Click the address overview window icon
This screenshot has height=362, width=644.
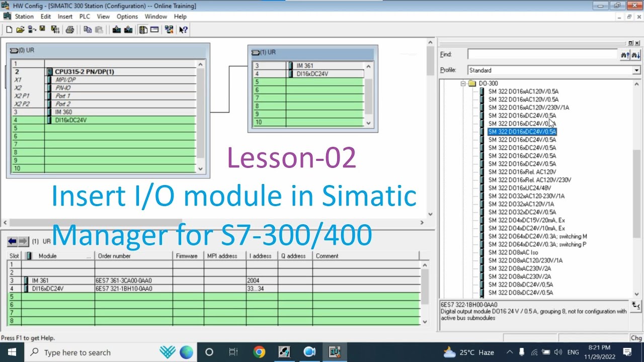(154, 30)
